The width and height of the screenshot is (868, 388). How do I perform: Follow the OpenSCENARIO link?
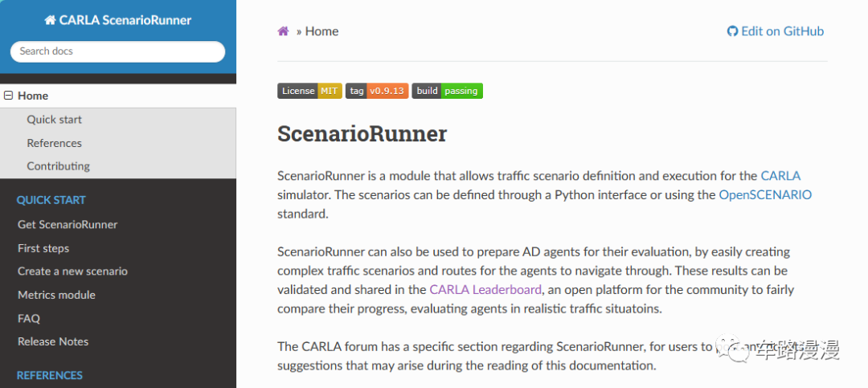[x=765, y=195]
